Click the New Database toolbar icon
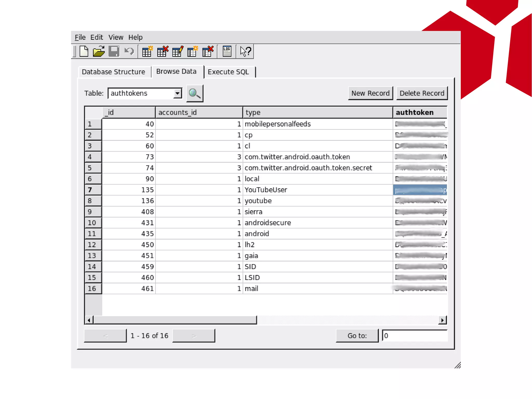The width and height of the screenshot is (532, 399). tap(84, 51)
